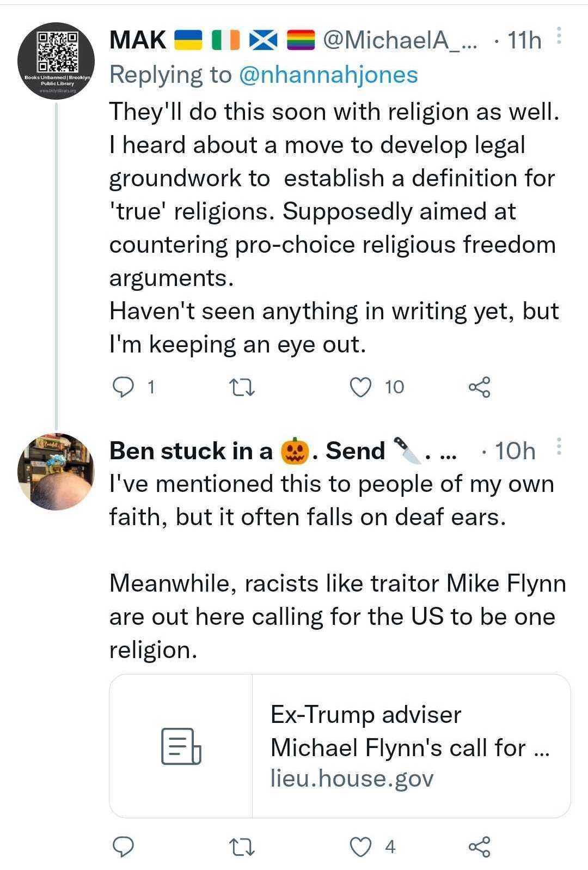Click the article document icon in link card
Screen dimensions: 588x870
(x=181, y=746)
